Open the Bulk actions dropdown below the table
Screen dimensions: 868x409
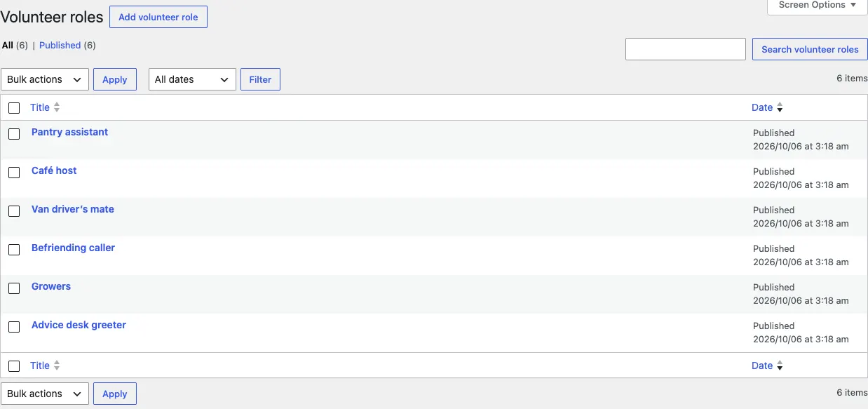pos(45,394)
